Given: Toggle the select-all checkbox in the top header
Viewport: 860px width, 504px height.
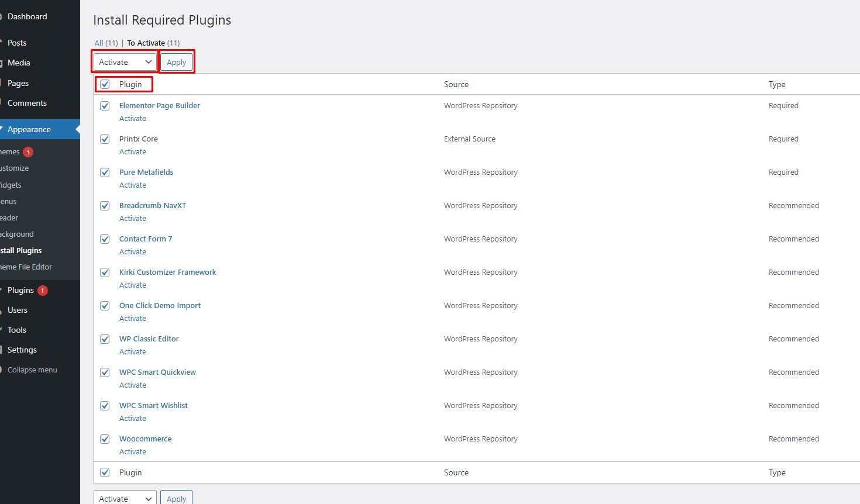Looking at the screenshot, I should [x=105, y=84].
